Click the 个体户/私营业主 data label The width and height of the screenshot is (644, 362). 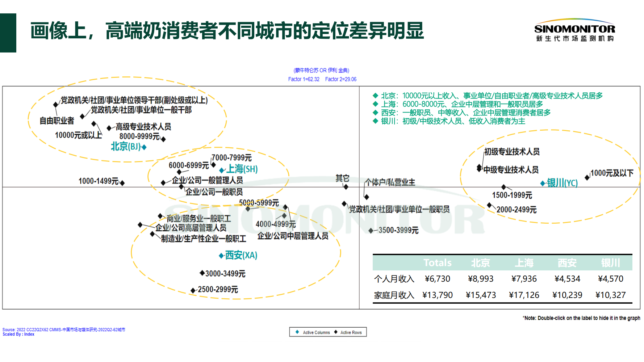(x=390, y=182)
